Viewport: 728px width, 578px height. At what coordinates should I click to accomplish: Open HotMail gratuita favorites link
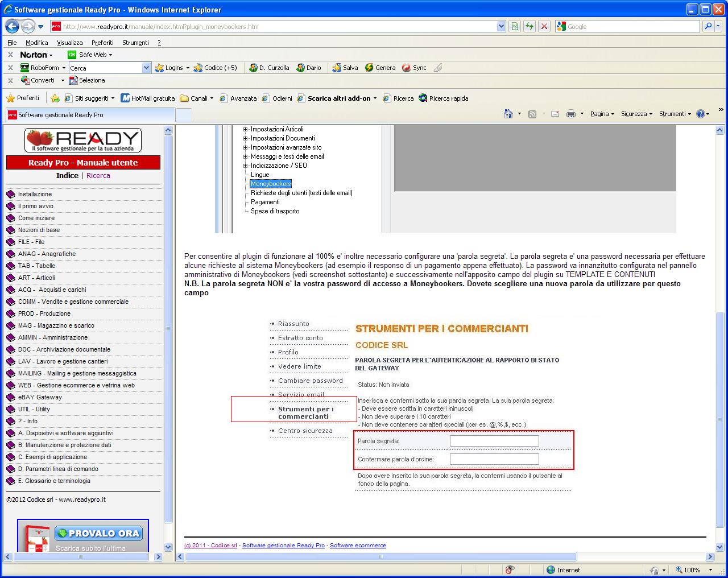click(148, 98)
